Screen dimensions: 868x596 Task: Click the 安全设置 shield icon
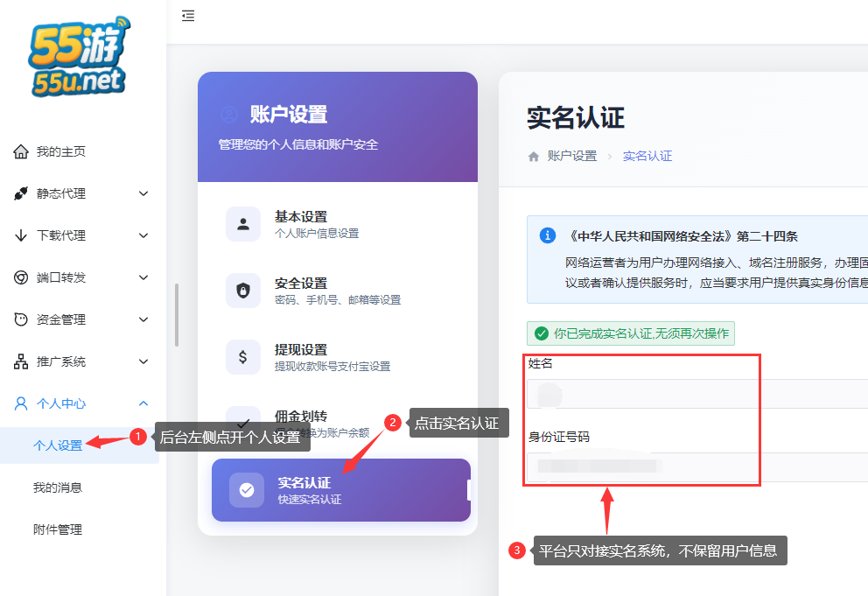point(243,291)
